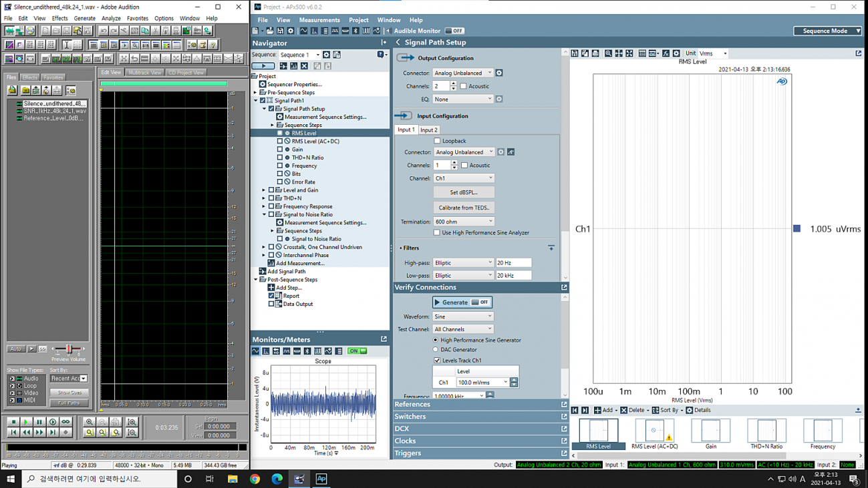Click the Help question mark icon in Audition
This screenshot has height=488, width=868.
tap(213, 45)
